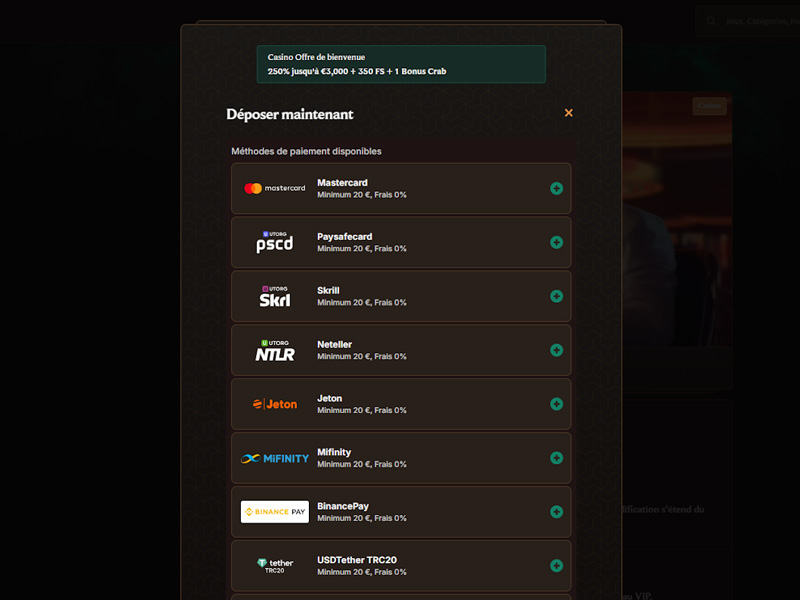800x600 pixels.
Task: Click the Paysafecard pscd logo
Action: coord(275,242)
